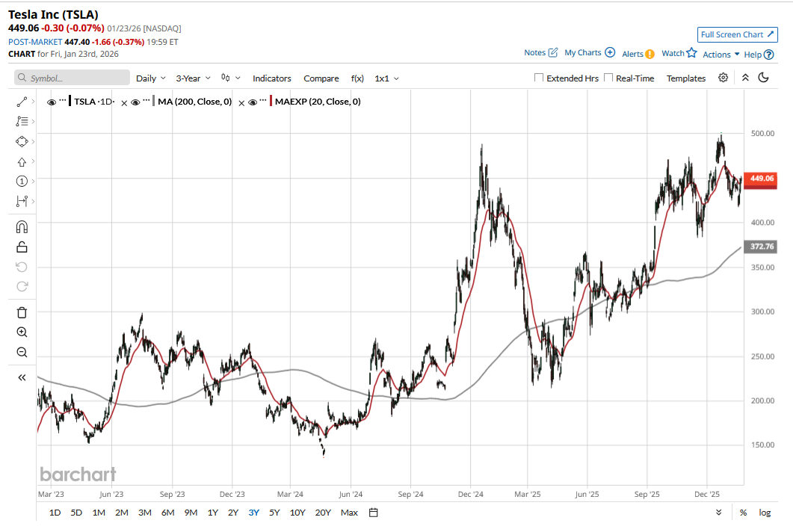Delete drawings with the trash icon
The height and width of the screenshot is (532, 793).
click(x=22, y=312)
